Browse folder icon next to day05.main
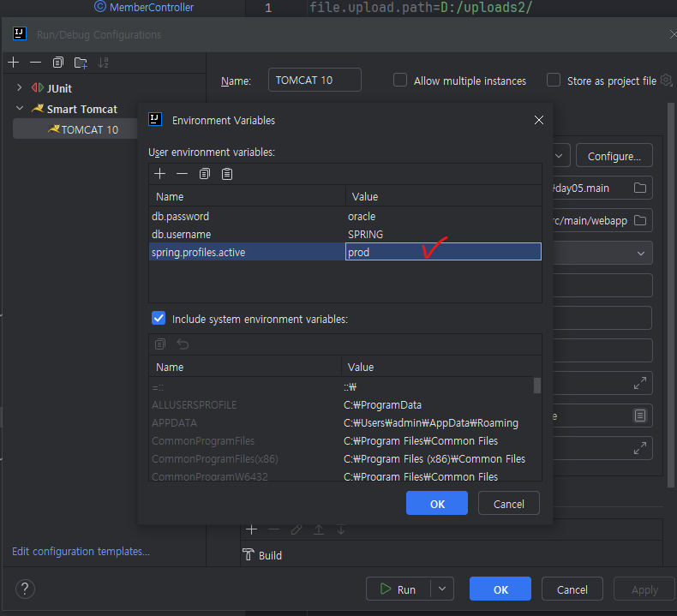Viewport: 677px width, 616px height. point(640,188)
